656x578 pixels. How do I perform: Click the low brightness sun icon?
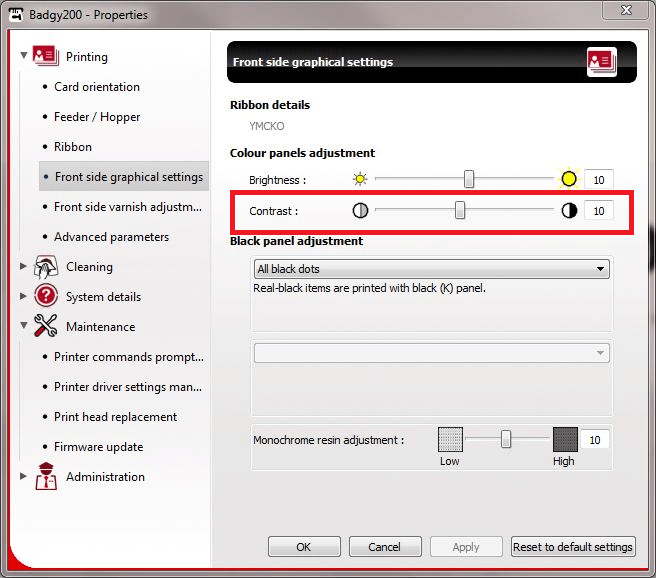pos(360,179)
